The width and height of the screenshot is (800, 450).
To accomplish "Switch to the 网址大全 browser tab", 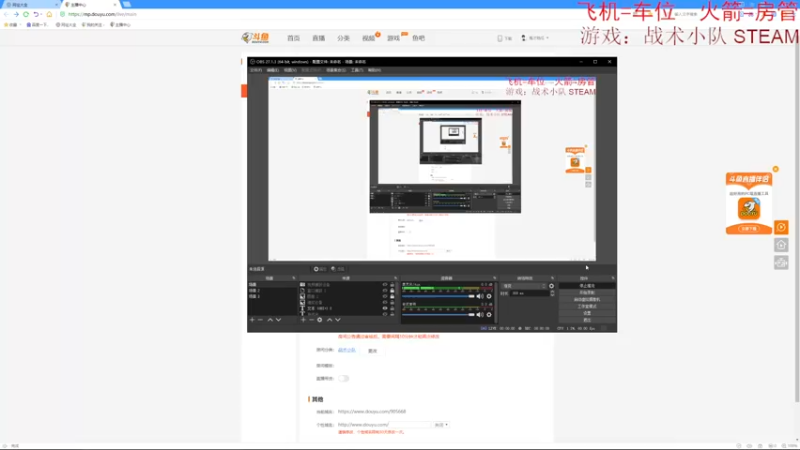I will point(30,5).
